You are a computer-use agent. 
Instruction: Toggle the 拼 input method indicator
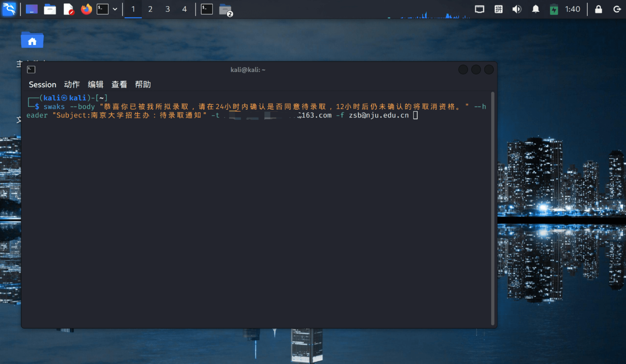(498, 9)
